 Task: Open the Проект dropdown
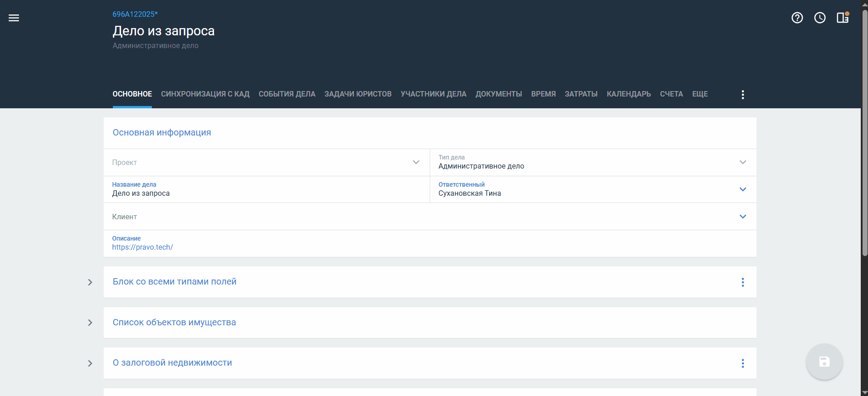[x=416, y=162]
